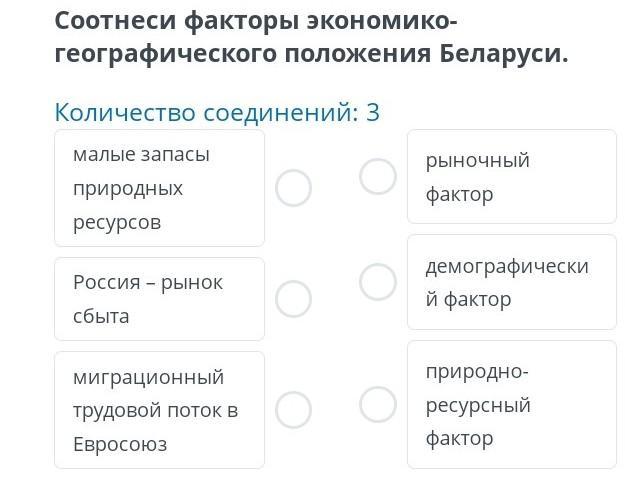
Task: Click the word 'Евросоюз' in left card
Action: [x=120, y=444]
